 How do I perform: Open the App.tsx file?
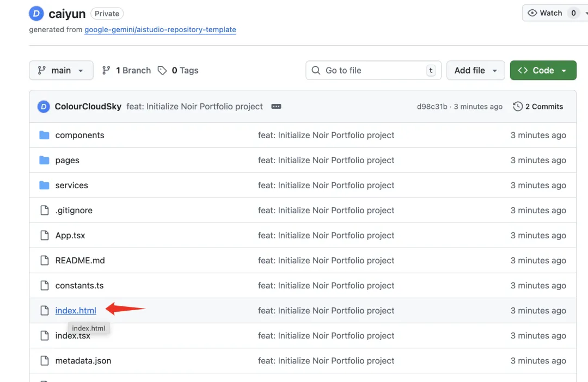70,236
